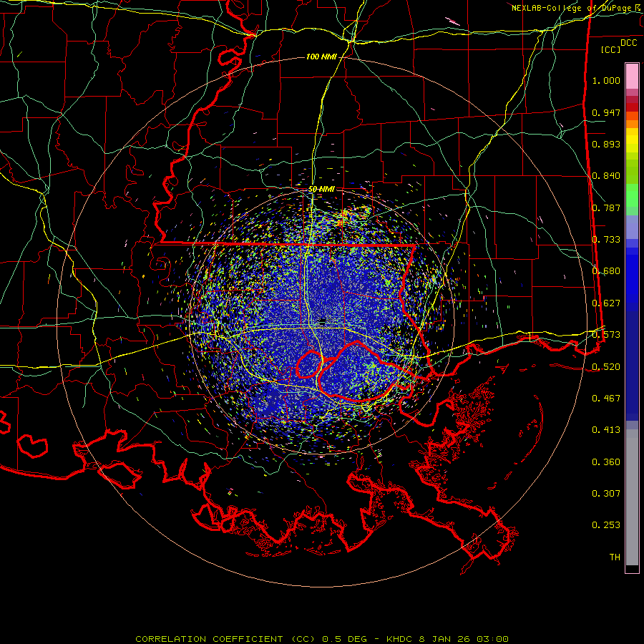The width and height of the screenshot is (644, 644).
Task: Click the [CC] units label
Action: (611, 49)
